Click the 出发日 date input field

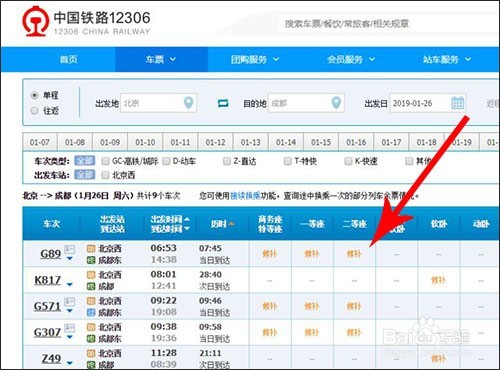(428, 103)
